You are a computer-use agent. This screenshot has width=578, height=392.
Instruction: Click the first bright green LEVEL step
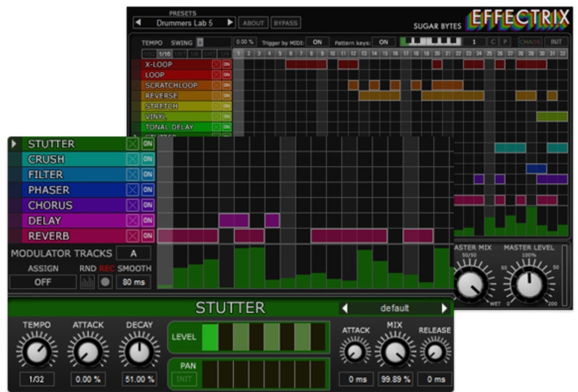coord(210,336)
